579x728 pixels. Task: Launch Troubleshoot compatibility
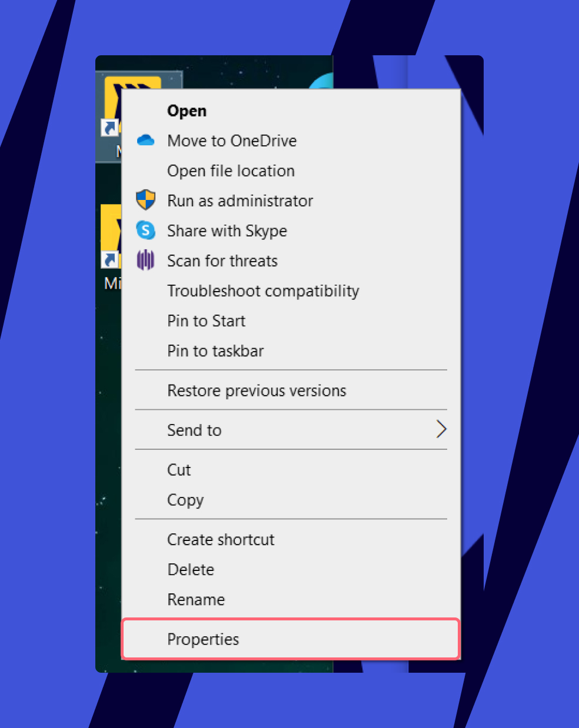coord(263,291)
